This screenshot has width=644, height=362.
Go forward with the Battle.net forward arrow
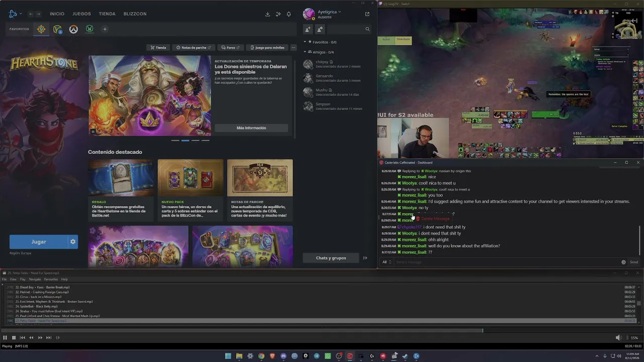coord(38,14)
